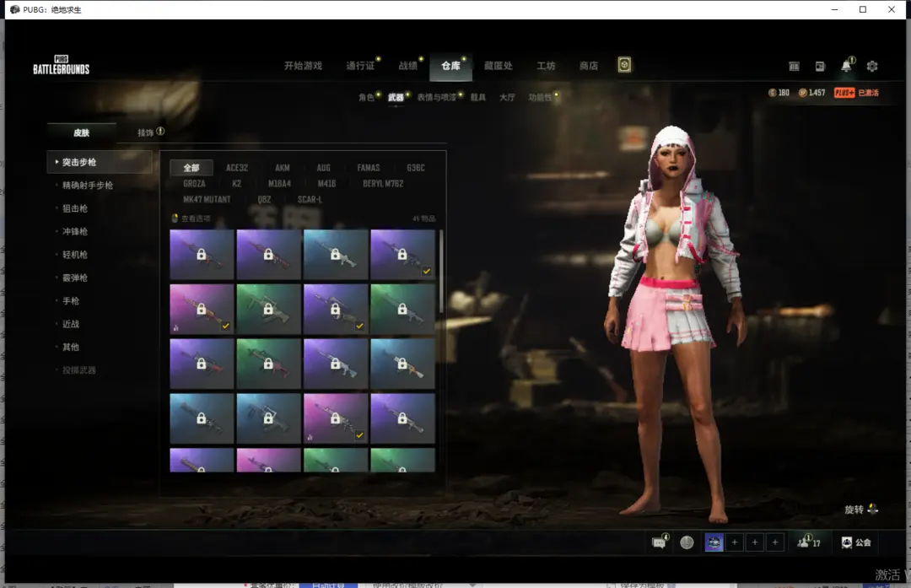Open the friends list showing 17

(809, 542)
